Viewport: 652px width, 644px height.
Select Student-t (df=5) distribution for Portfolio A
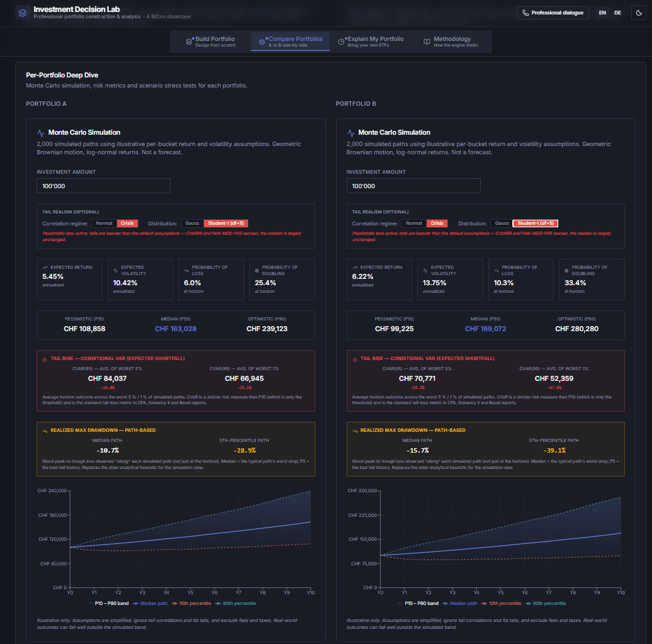(x=226, y=223)
